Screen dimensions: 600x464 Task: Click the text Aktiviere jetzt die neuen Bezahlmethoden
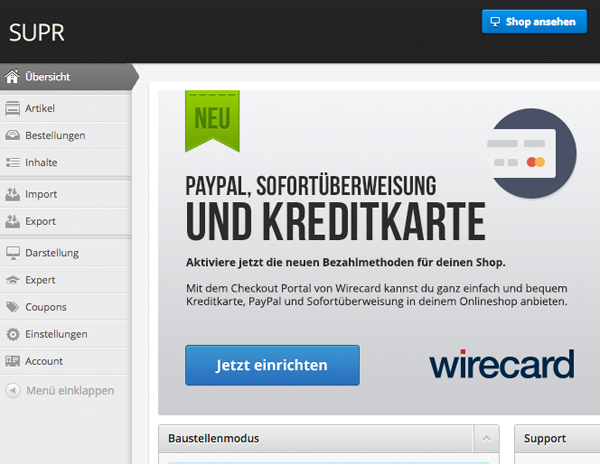(x=346, y=262)
